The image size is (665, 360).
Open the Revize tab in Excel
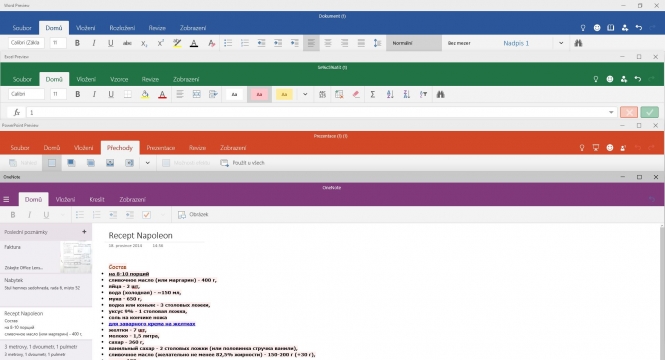pyautogui.click(x=150, y=79)
